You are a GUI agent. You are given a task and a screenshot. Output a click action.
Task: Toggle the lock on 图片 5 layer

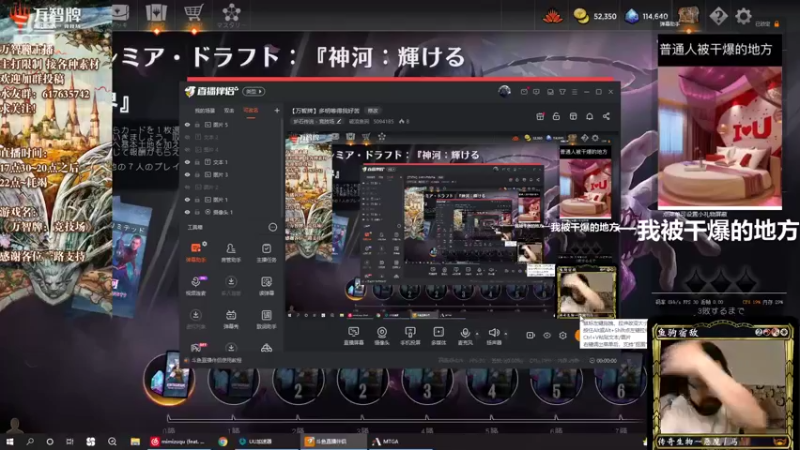(197, 124)
